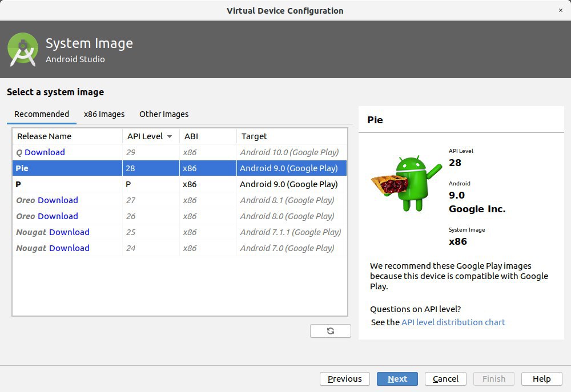
Task: Select the Pie release row
Action: pos(179,168)
